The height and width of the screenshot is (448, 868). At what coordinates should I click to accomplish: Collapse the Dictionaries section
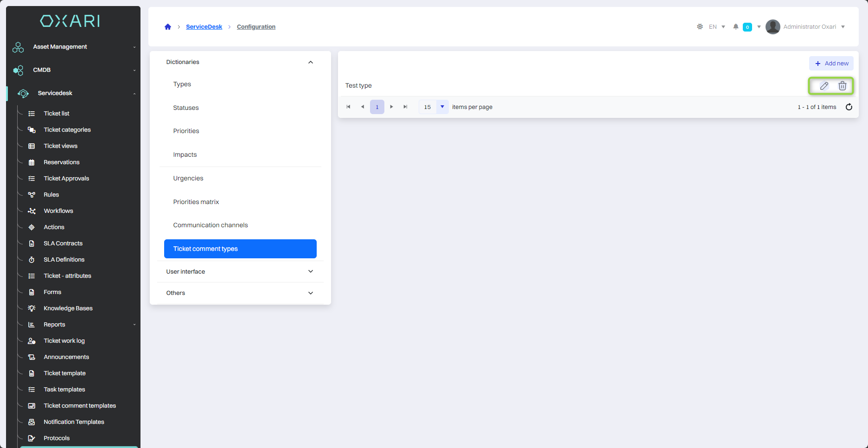(x=310, y=62)
